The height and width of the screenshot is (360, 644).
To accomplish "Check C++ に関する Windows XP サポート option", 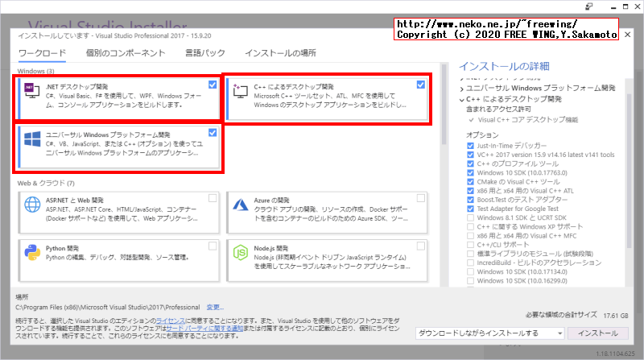I will tap(470, 227).
